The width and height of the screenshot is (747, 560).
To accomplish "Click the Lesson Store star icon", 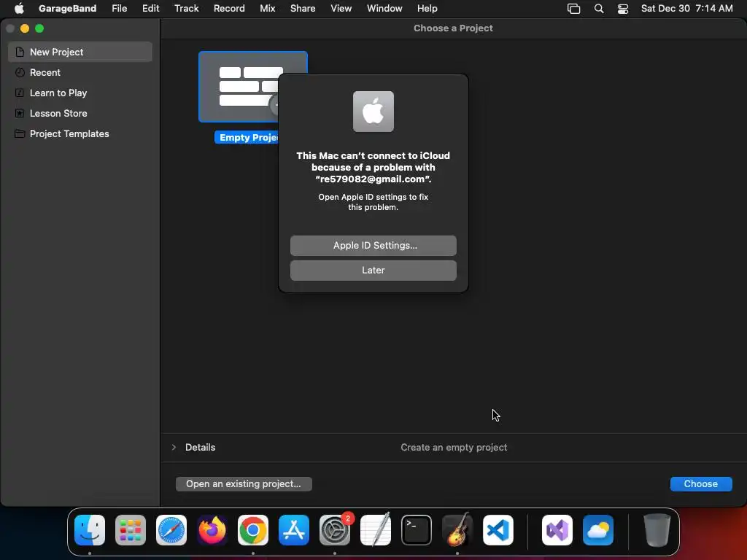I will click(x=20, y=113).
